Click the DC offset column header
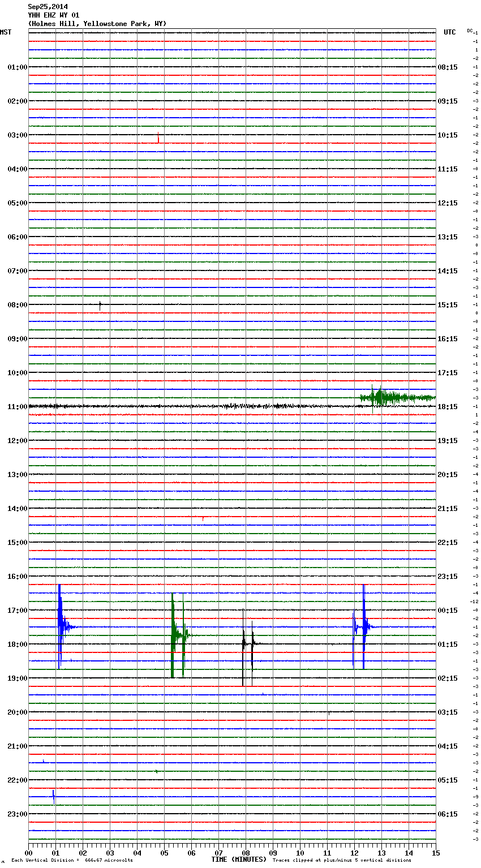This screenshot has height=868, width=481. tap(470, 31)
